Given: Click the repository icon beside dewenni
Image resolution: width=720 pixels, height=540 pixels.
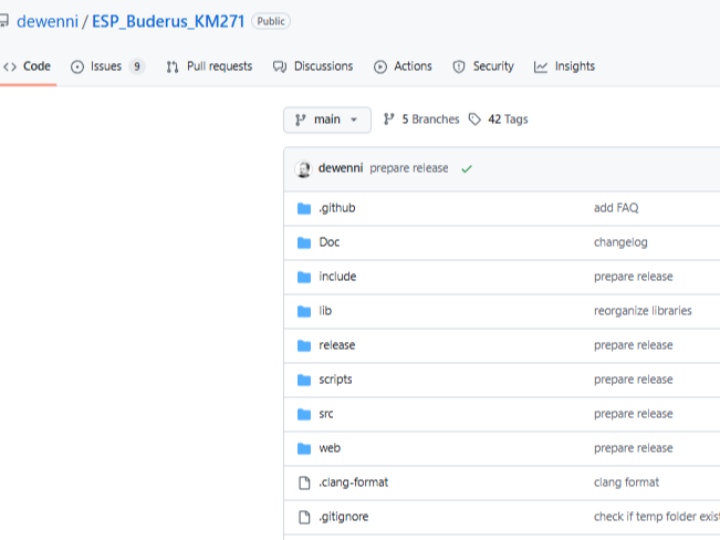Looking at the screenshot, I should (4, 21).
